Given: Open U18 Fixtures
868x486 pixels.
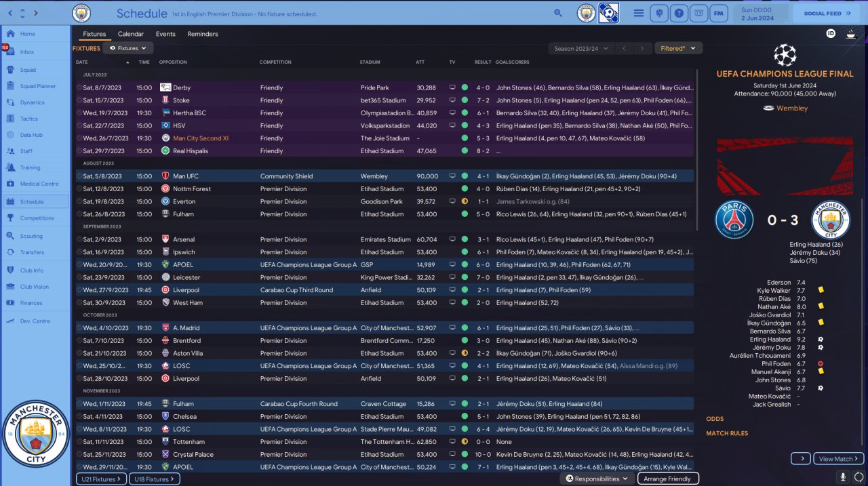Looking at the screenshot, I should coord(154,479).
